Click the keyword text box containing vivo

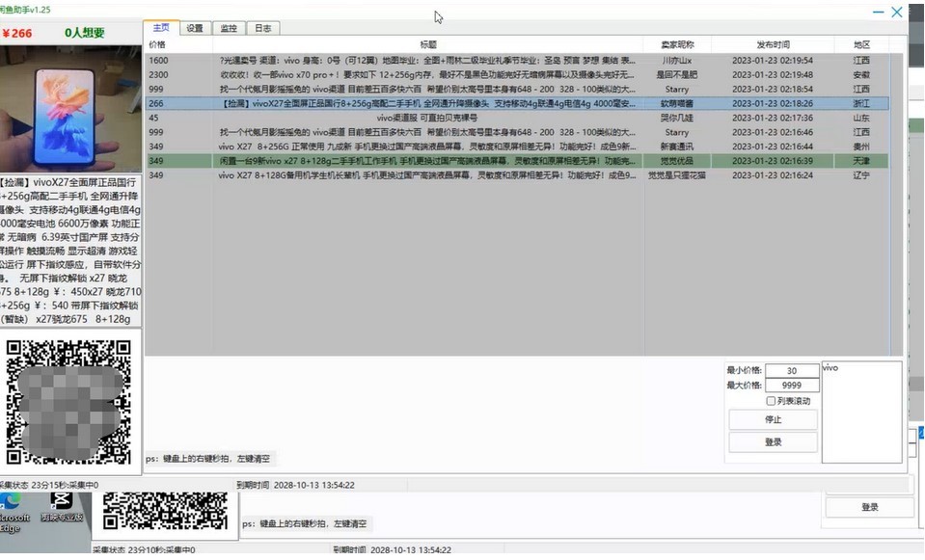click(x=861, y=412)
